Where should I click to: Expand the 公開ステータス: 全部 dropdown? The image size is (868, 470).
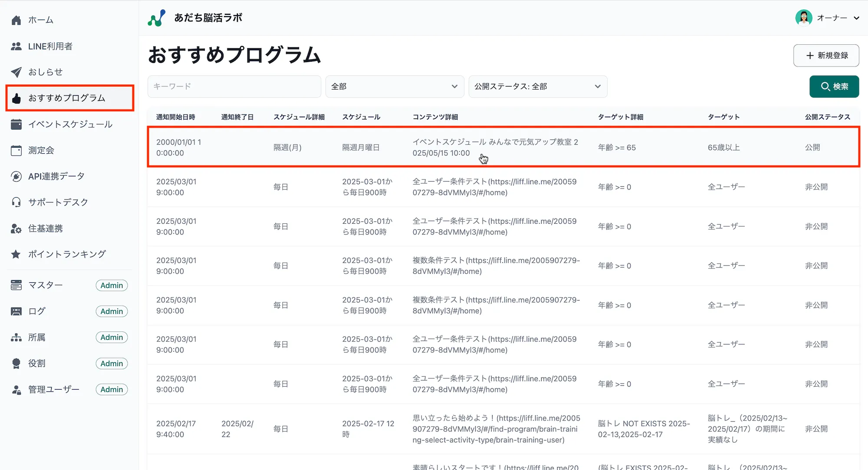pos(537,86)
